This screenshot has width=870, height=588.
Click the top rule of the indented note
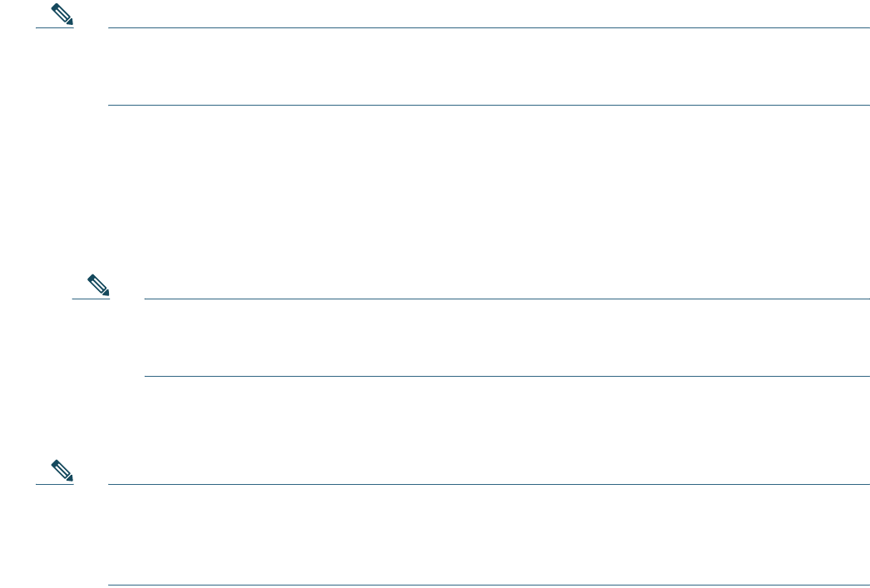tap(506, 299)
